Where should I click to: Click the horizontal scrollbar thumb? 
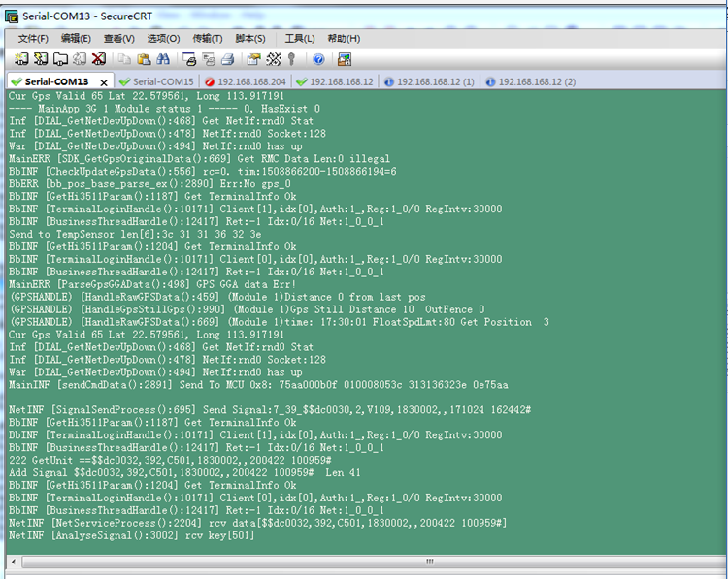(429, 562)
